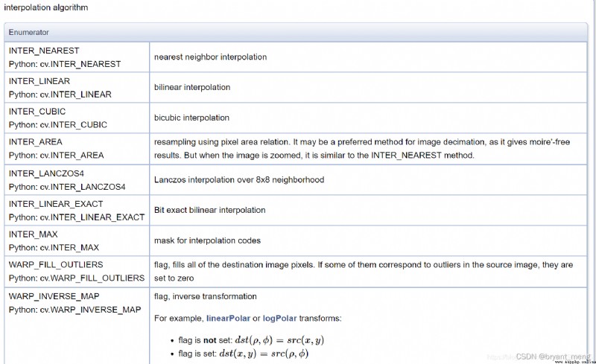596x364 pixels.
Task: Click 'Python: cv.WARP_FILL_OUTLIERS' text
Action: (77, 278)
